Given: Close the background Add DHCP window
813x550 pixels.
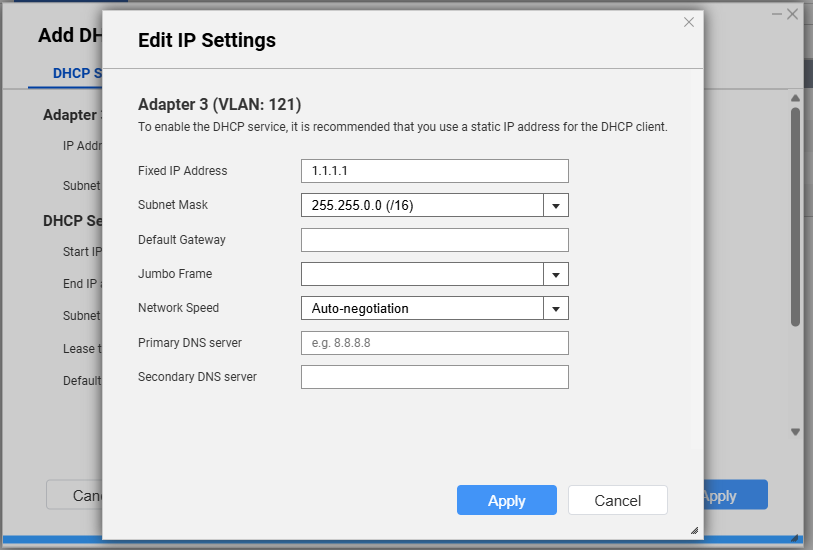Looking at the screenshot, I should point(792,14).
